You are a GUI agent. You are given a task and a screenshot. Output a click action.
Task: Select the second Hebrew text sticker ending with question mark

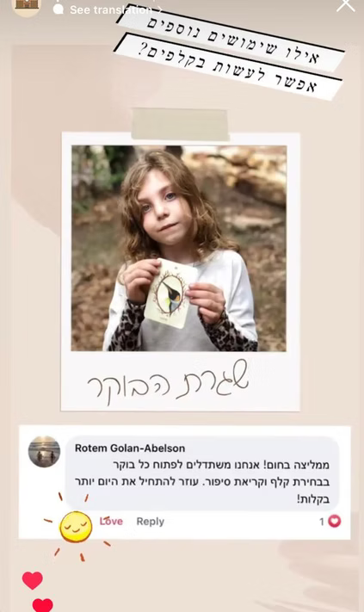(x=228, y=67)
